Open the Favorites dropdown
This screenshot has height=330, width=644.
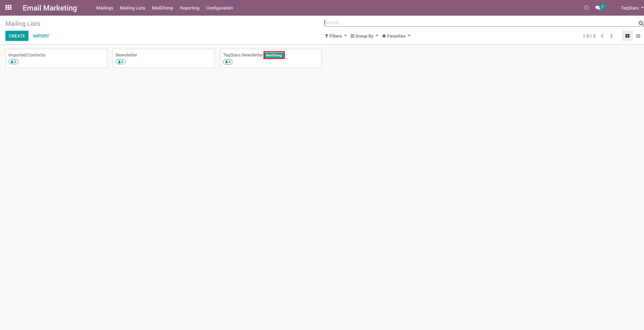click(x=396, y=36)
